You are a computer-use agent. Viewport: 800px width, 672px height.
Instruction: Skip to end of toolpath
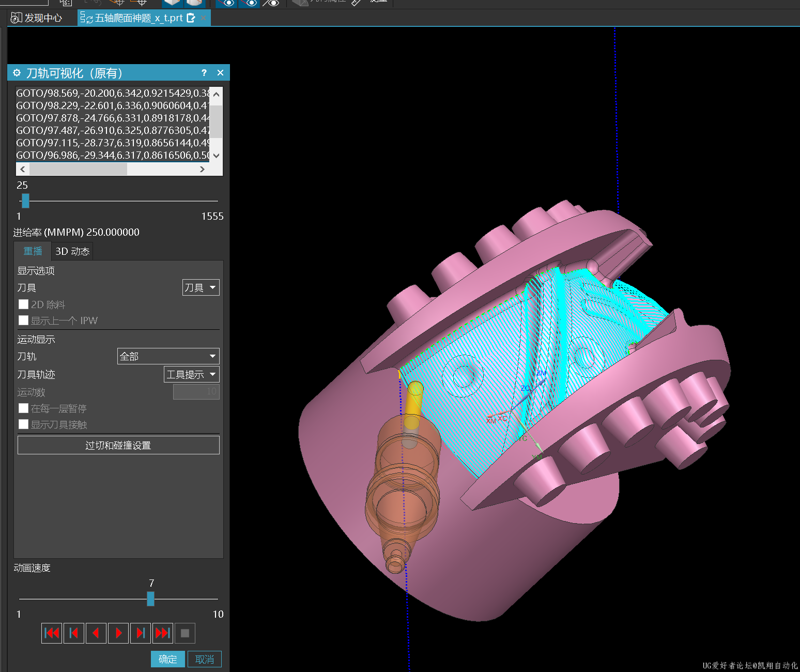pos(163,633)
